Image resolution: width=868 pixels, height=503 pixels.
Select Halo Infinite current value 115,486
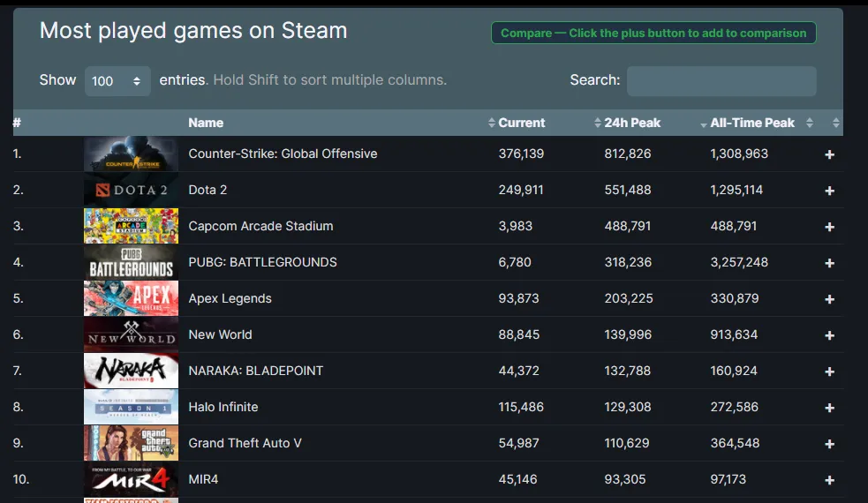coord(521,407)
